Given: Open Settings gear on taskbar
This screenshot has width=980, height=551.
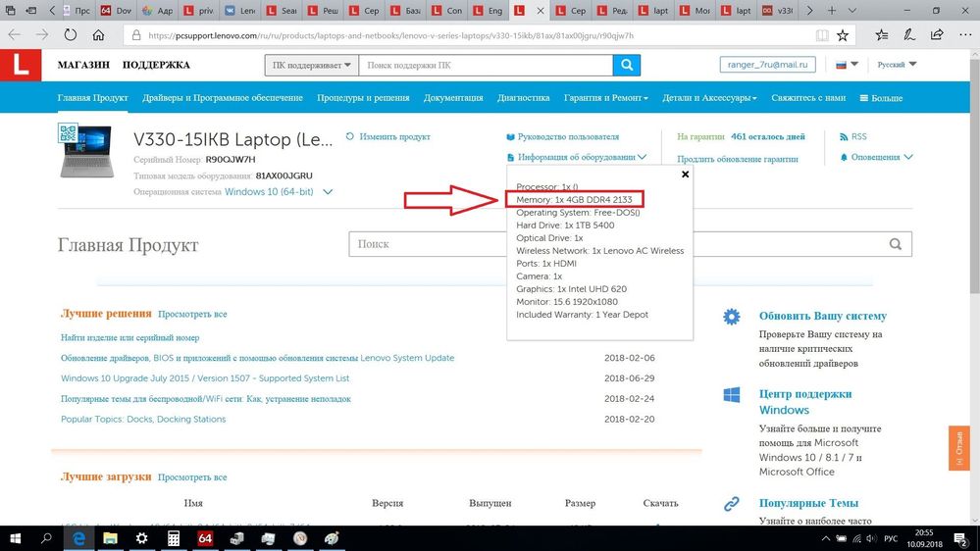Looking at the screenshot, I should (142, 538).
